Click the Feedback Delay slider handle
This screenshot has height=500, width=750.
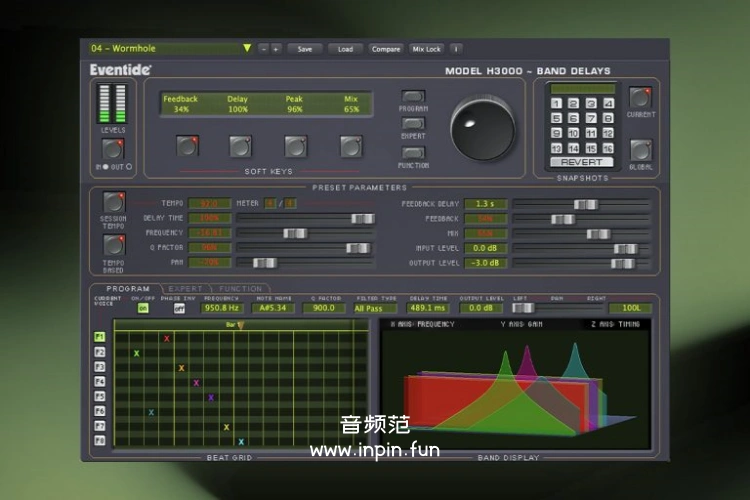tap(585, 204)
